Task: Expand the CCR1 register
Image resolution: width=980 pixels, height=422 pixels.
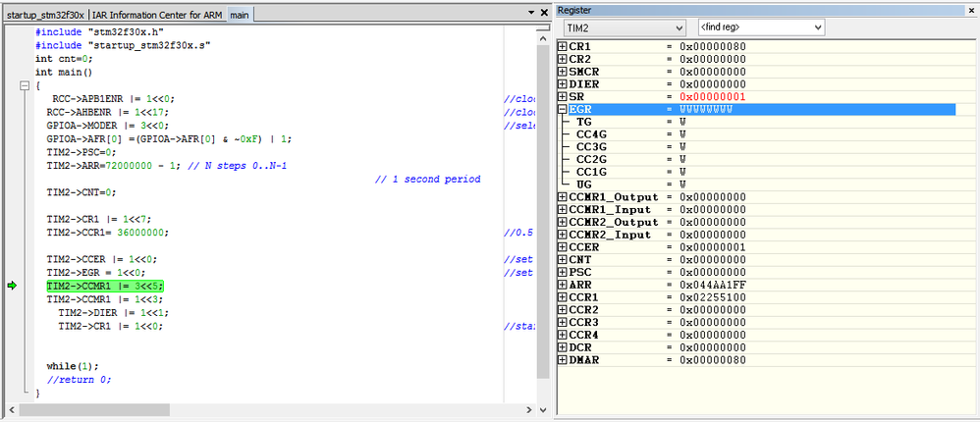Action: (x=563, y=297)
